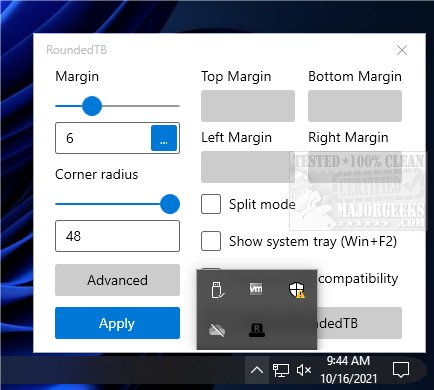Open the notification center icon
This screenshot has width=434, height=390.
point(401,370)
